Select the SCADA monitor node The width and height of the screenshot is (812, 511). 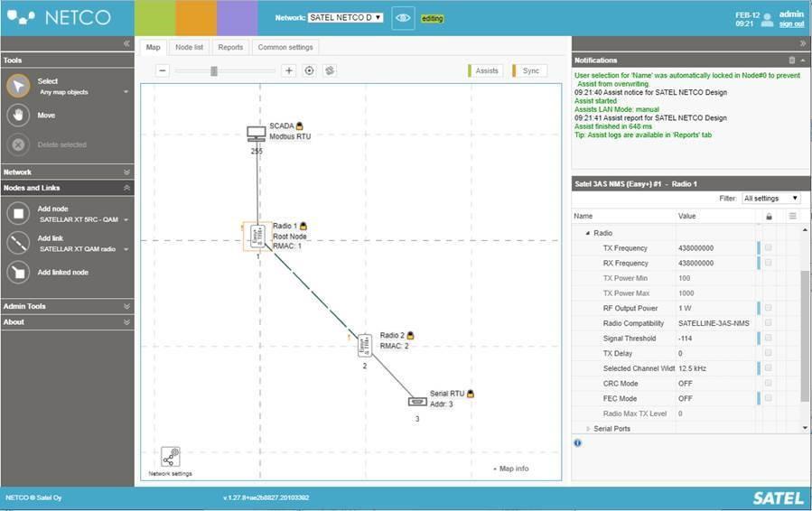[257, 134]
